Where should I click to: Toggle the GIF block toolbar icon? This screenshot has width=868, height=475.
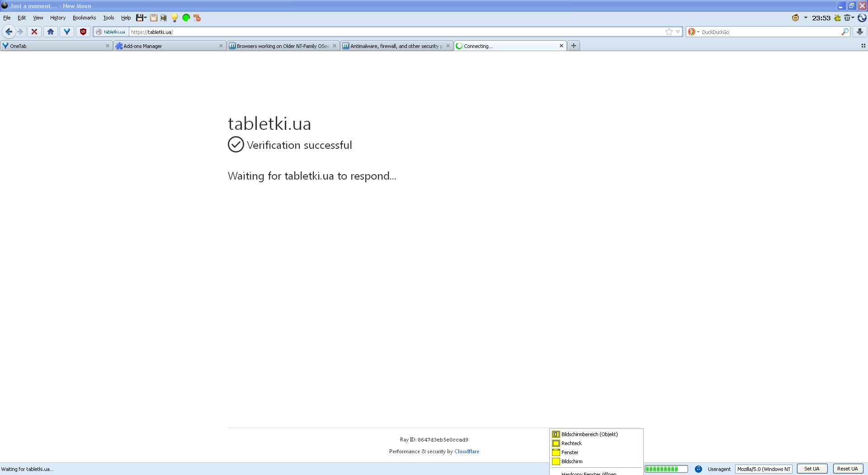tap(197, 18)
